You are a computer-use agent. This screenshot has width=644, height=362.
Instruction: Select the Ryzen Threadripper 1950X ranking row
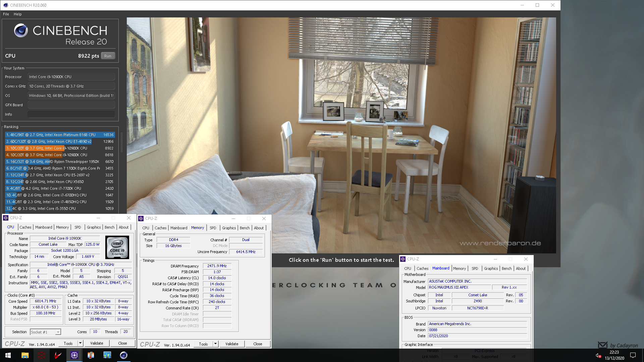[x=60, y=162]
